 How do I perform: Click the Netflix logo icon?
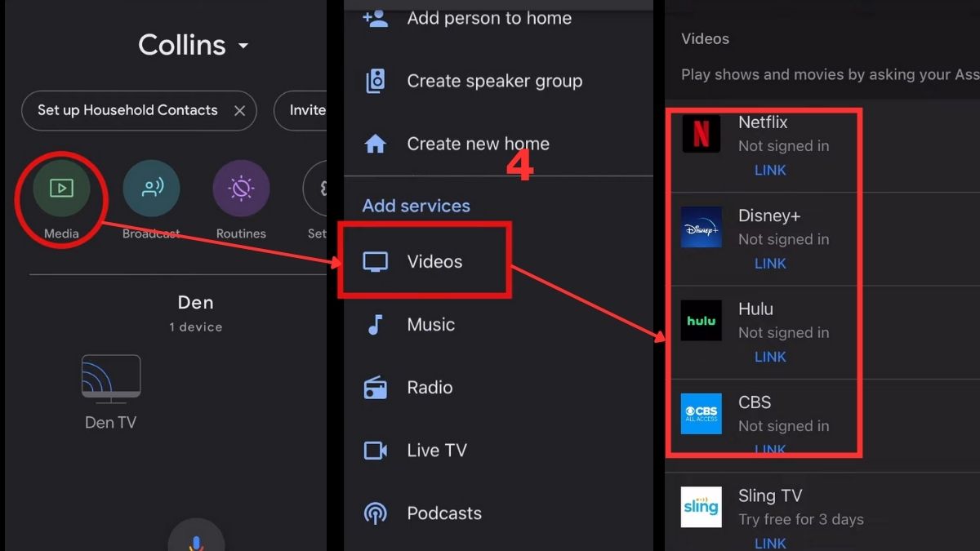click(x=701, y=134)
